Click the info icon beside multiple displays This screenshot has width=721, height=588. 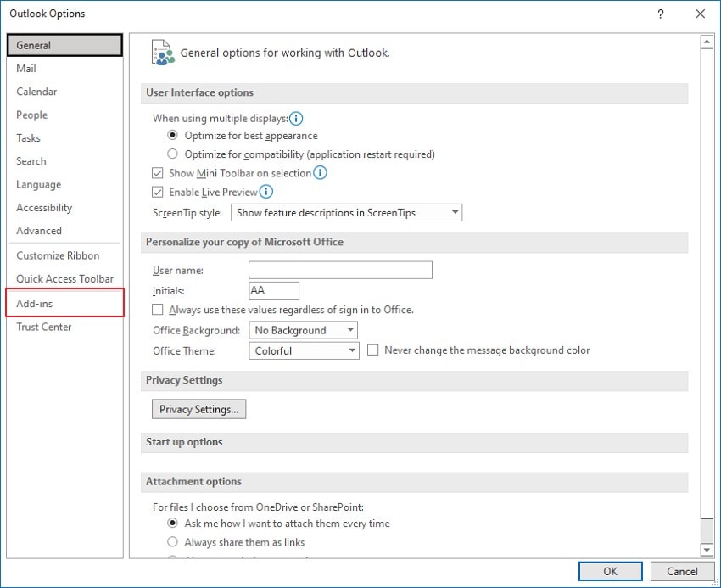tap(296, 119)
